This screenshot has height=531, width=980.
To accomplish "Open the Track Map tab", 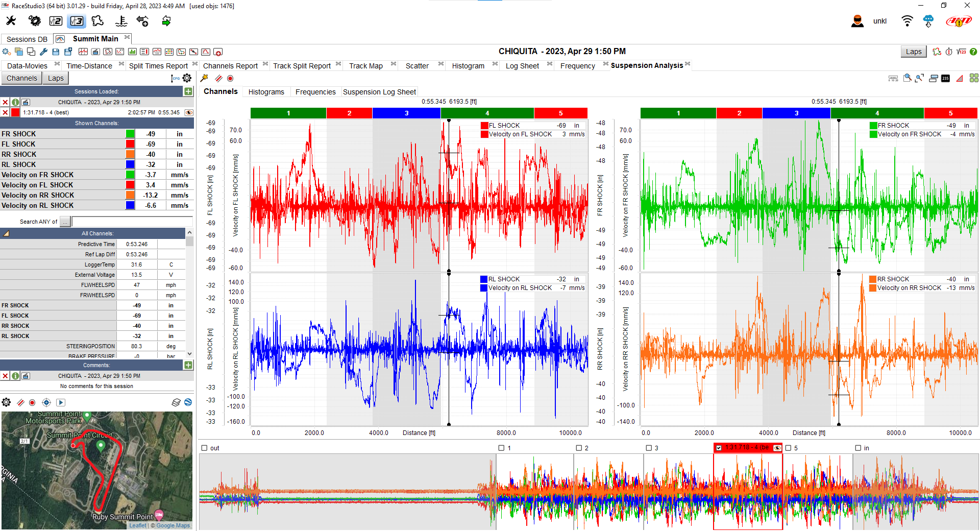I will click(x=366, y=66).
